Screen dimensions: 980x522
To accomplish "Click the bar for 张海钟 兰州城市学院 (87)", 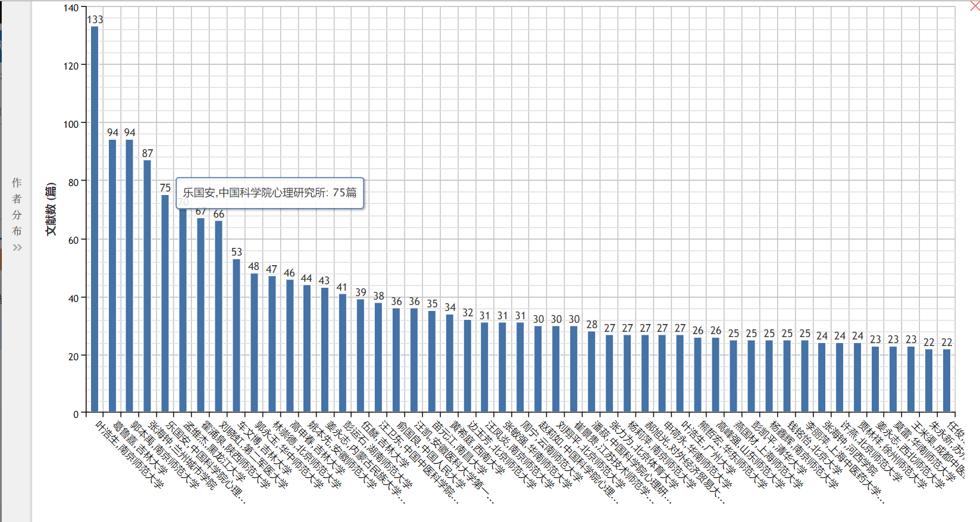I will coord(147,286).
